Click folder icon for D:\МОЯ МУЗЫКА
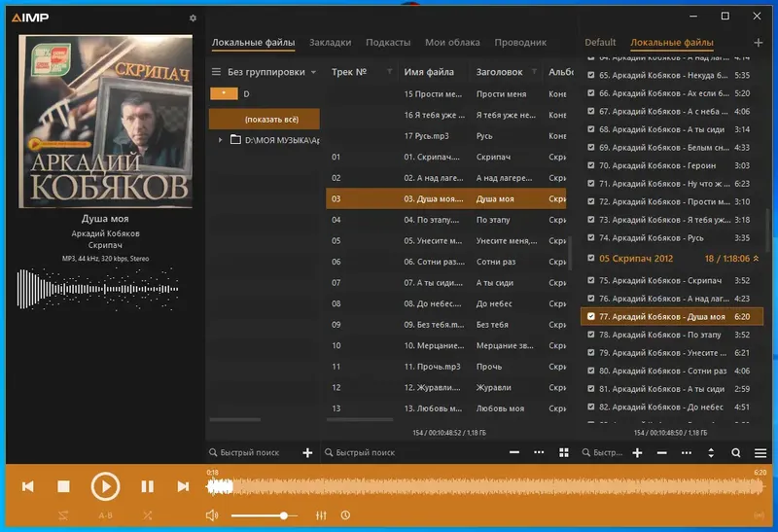778x532 pixels. pyautogui.click(x=235, y=139)
